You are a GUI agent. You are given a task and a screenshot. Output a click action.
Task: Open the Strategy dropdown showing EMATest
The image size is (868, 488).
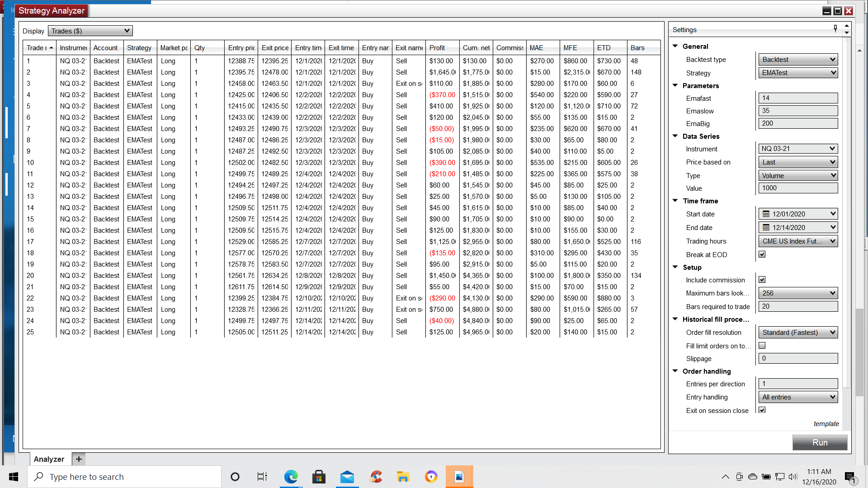pyautogui.click(x=798, y=73)
